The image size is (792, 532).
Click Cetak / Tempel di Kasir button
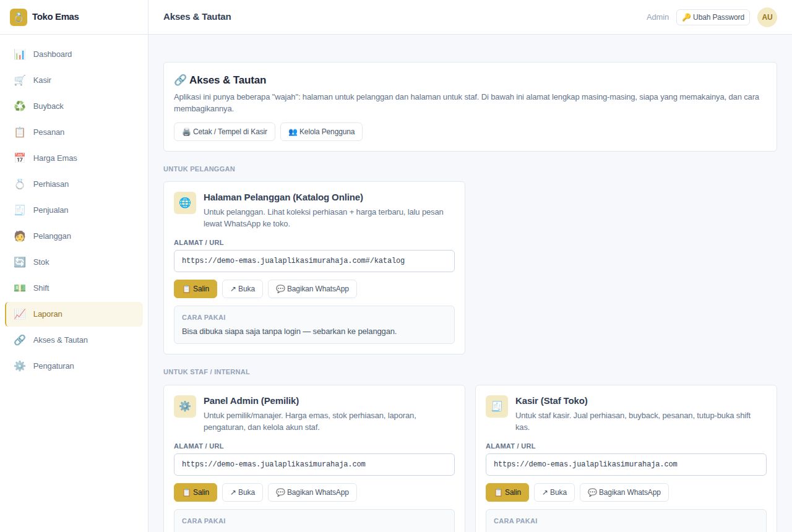[225, 132]
